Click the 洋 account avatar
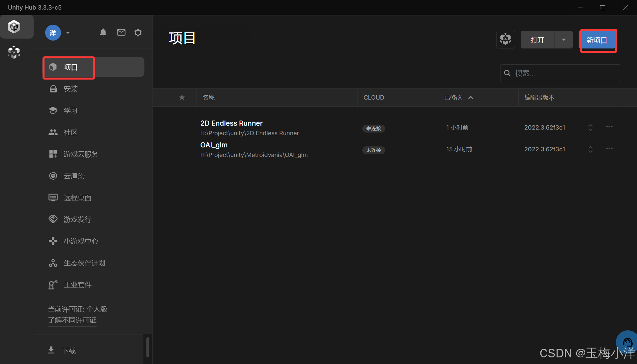This screenshot has width=637, height=364. pyautogui.click(x=53, y=33)
